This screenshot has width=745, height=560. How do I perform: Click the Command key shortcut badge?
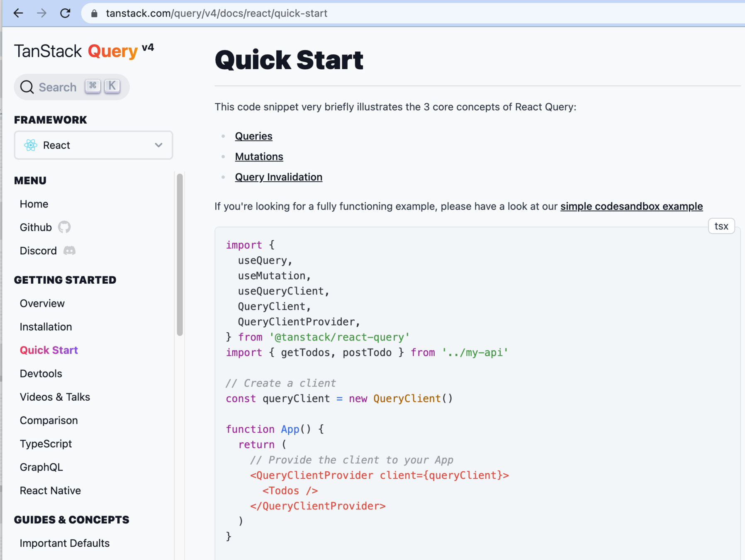(x=93, y=86)
